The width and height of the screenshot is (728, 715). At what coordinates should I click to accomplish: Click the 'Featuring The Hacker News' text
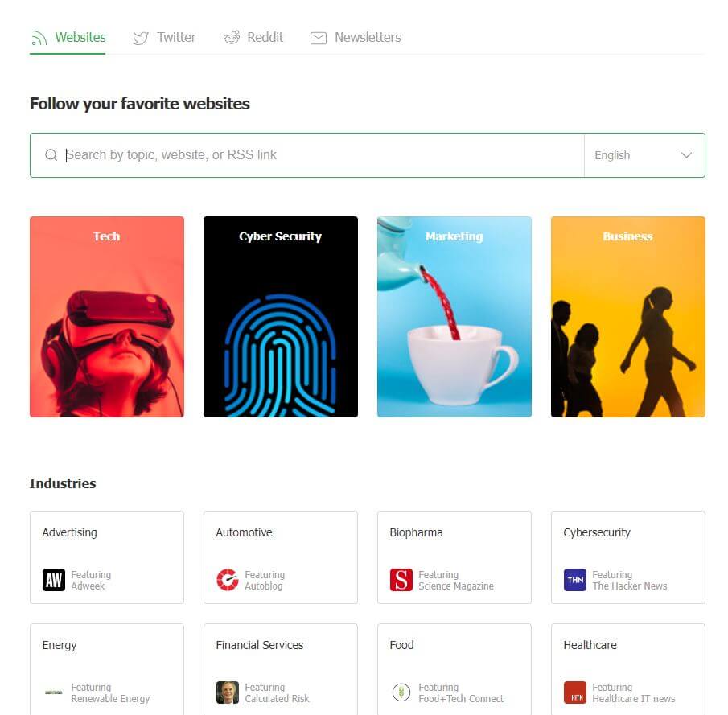tap(630, 581)
